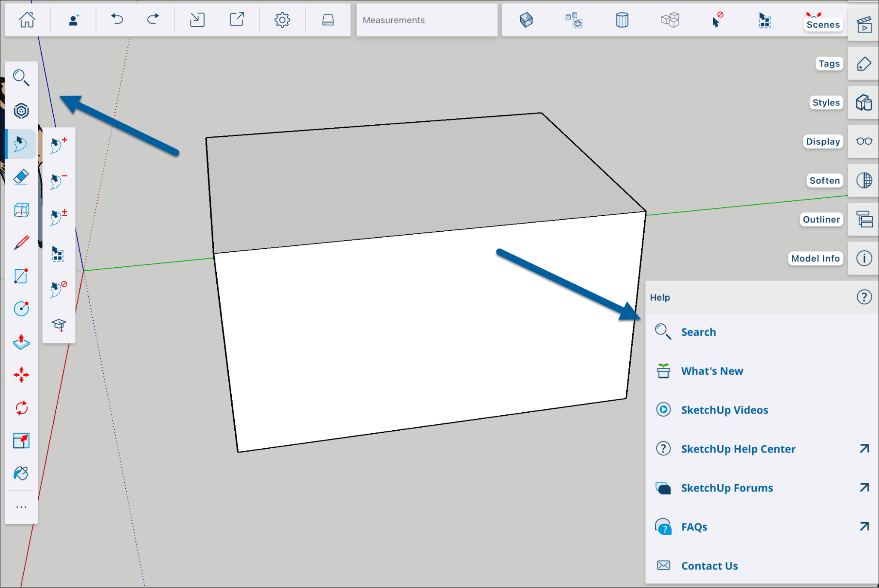
Task: Expand the Outliner panel
Action: 864,219
